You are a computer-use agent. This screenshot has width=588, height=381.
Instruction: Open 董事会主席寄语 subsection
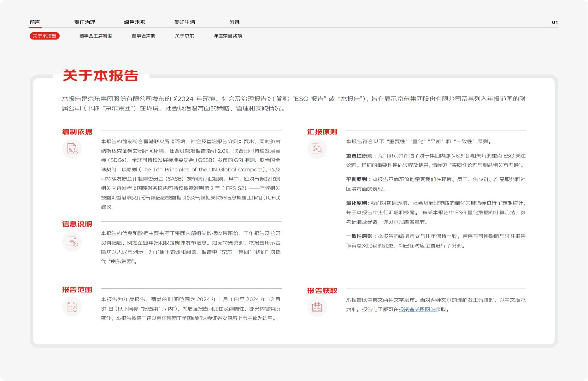[96, 36]
